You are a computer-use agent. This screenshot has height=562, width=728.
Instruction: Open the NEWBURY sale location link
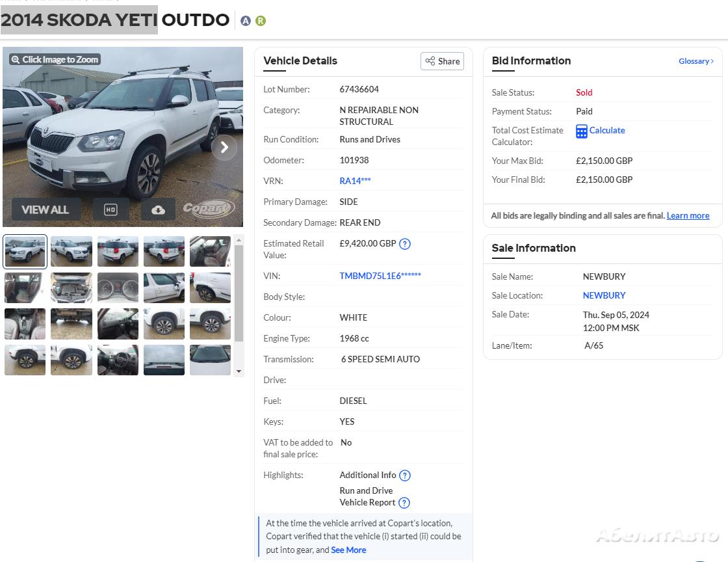(x=604, y=295)
